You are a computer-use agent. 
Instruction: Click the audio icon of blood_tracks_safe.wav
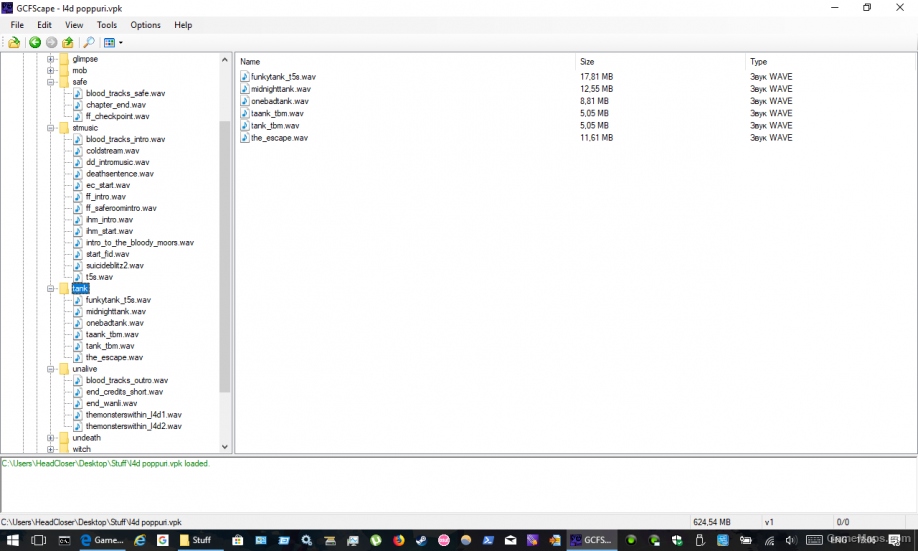[x=78, y=93]
